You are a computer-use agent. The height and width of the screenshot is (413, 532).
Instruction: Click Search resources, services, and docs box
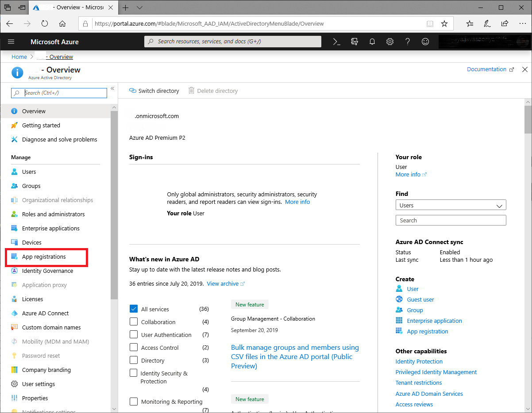[233, 42]
